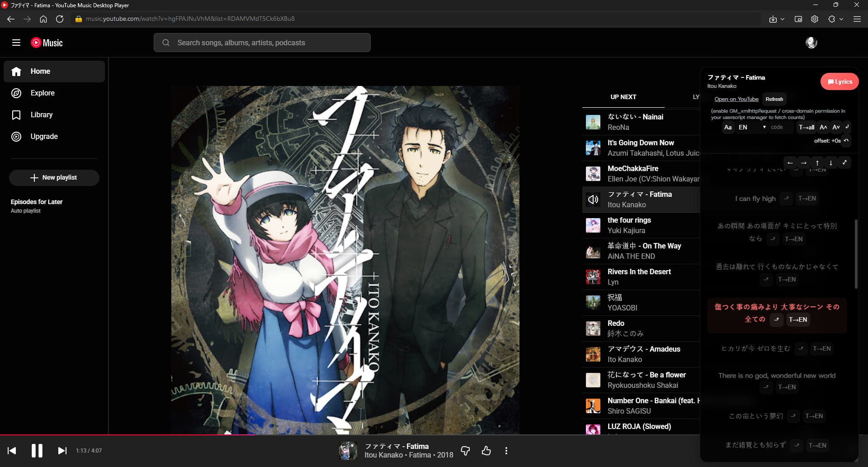This screenshot has width=868, height=467.
Task: Skip to previous track
Action: (12, 451)
